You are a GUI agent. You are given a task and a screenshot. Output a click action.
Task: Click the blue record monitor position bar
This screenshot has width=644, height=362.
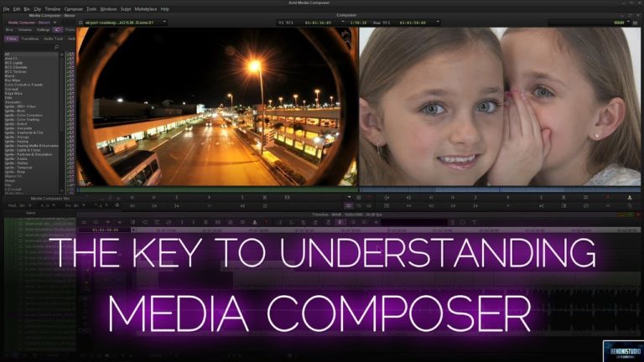[x=500, y=189]
